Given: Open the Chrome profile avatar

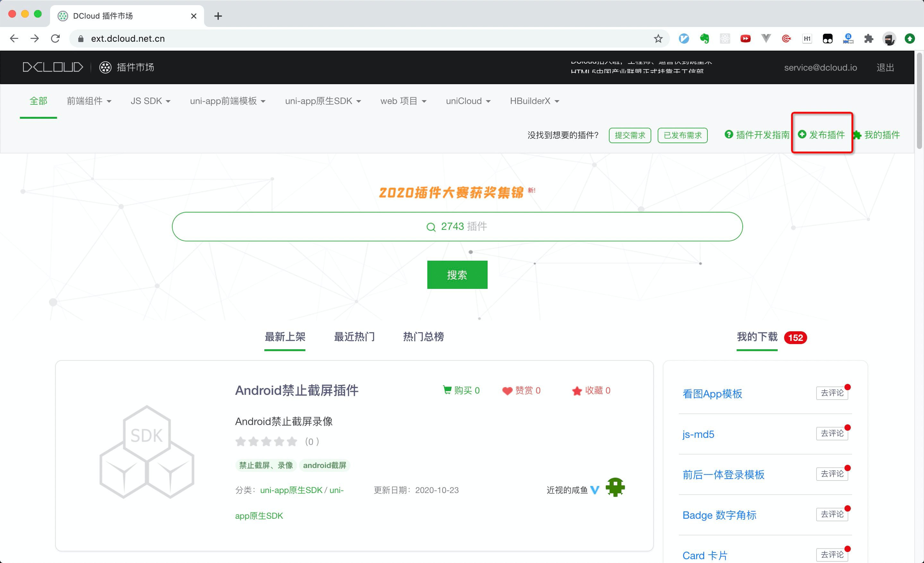Looking at the screenshot, I should pos(889,39).
